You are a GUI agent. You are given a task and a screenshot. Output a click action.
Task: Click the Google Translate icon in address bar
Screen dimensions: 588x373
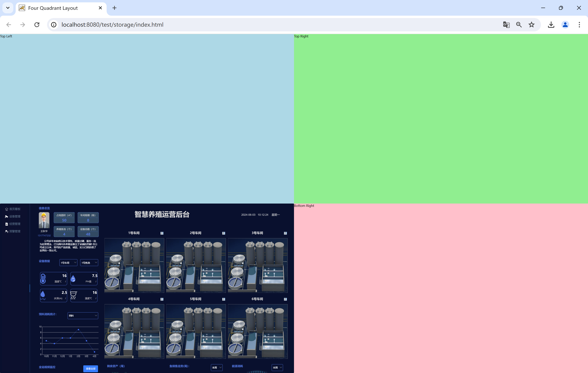[x=506, y=25]
